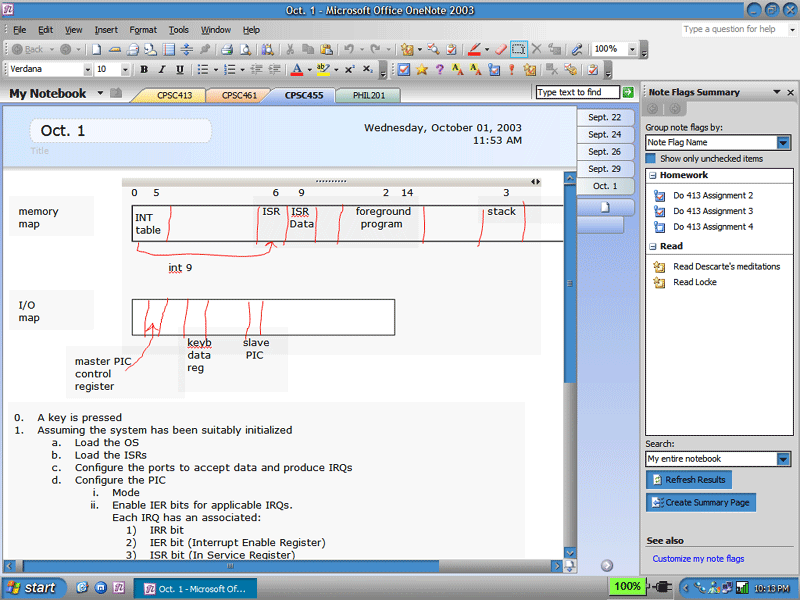Click the Bullets list icon
This screenshot has width=800, height=600.
click(203, 70)
